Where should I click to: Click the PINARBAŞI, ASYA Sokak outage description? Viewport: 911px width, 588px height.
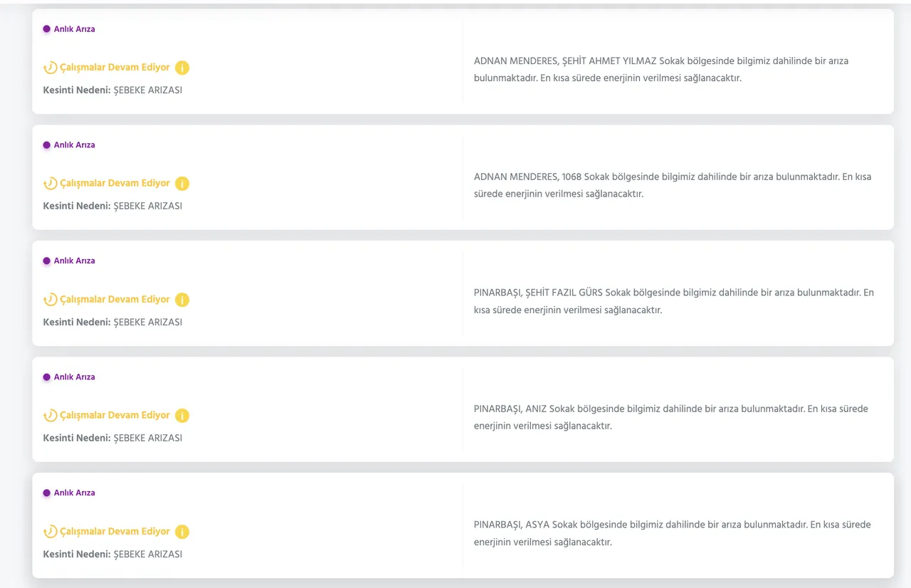(x=672, y=533)
